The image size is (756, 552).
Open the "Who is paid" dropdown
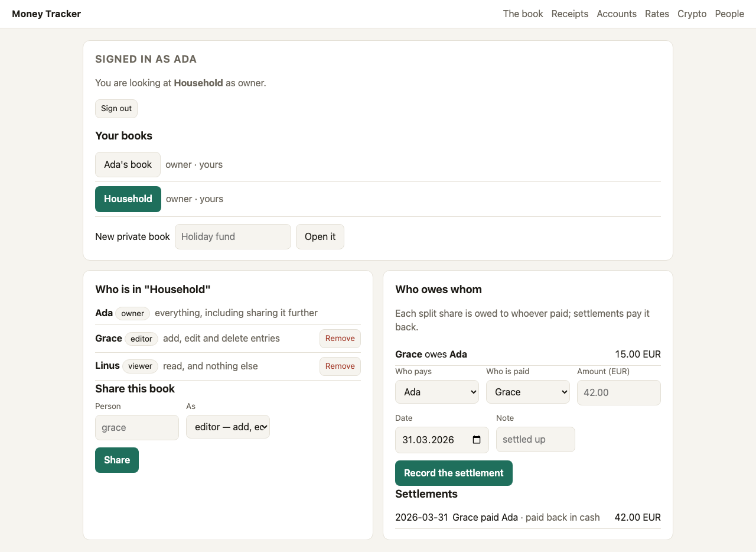tap(528, 392)
